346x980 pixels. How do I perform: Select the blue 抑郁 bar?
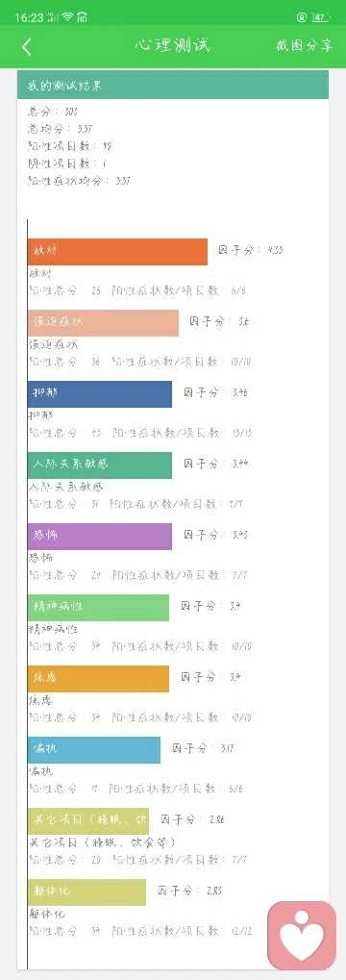click(x=100, y=393)
